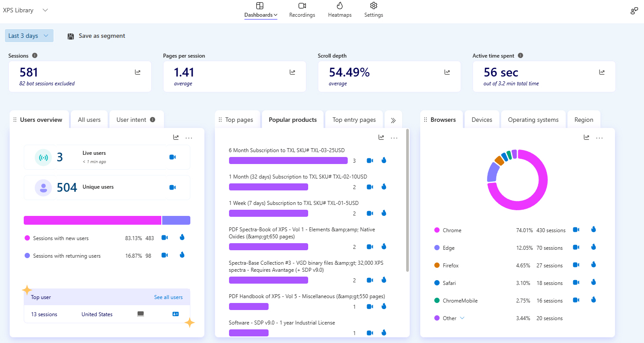Viewport: 644px width, 343px height.
Task: Open Heatmaps from the top navigation
Action: click(339, 10)
